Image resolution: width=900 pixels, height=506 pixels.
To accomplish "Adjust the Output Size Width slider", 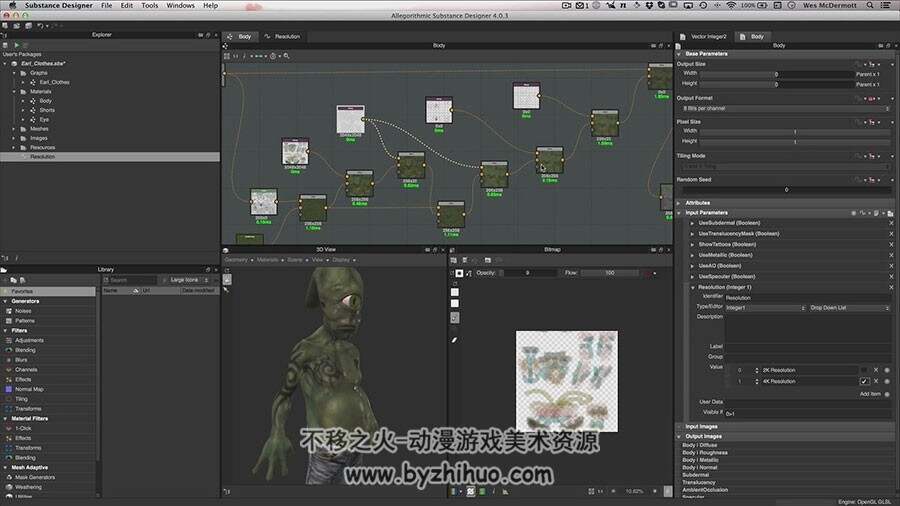I will coord(776,75).
